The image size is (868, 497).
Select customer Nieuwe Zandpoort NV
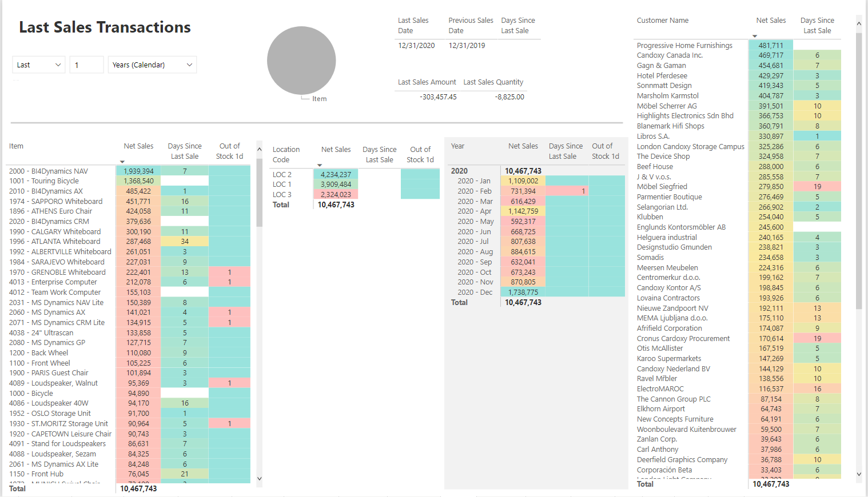click(x=672, y=308)
